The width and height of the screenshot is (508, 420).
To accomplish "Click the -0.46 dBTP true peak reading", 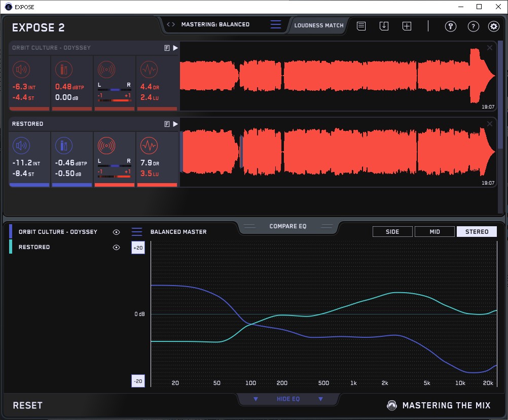I will (71, 163).
